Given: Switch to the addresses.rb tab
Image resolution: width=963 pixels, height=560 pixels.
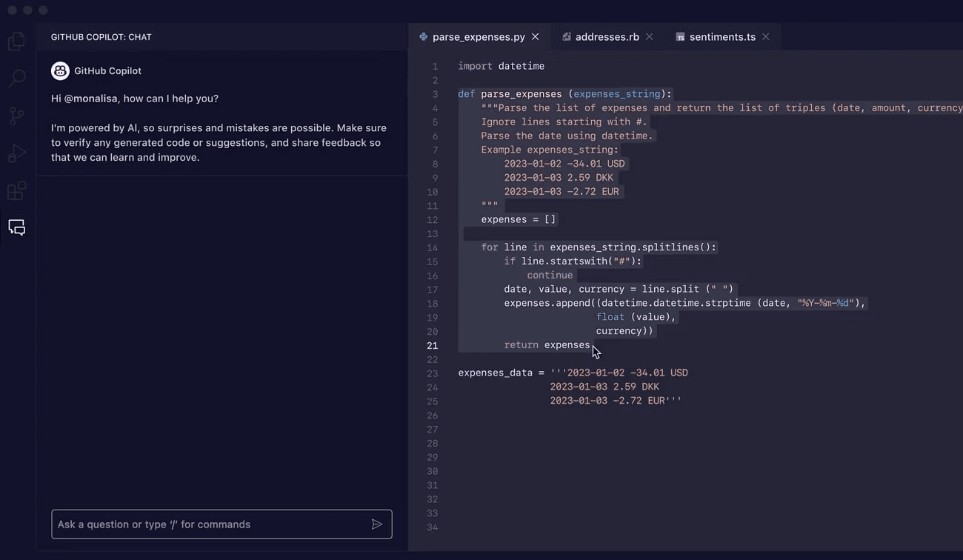Looking at the screenshot, I should 607,37.
